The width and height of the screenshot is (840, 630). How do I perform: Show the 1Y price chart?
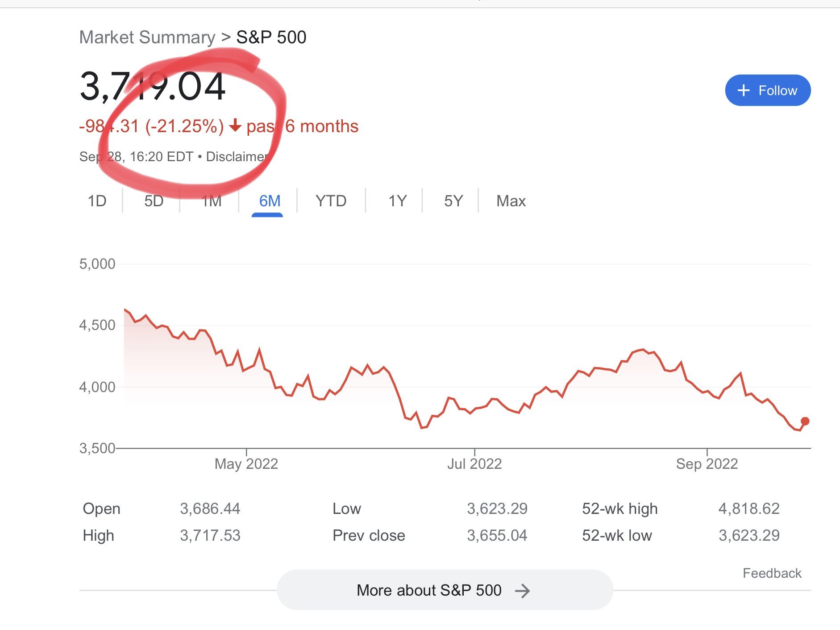point(397,201)
